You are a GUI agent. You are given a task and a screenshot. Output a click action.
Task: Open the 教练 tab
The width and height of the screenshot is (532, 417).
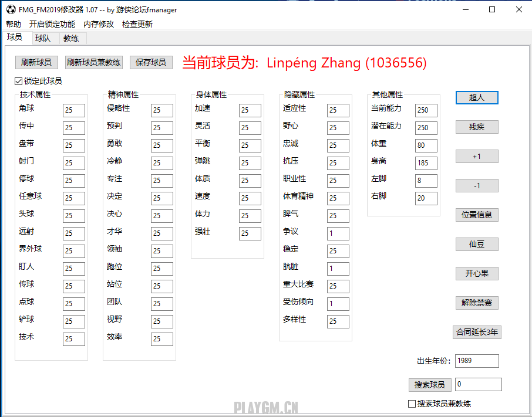[71, 38]
